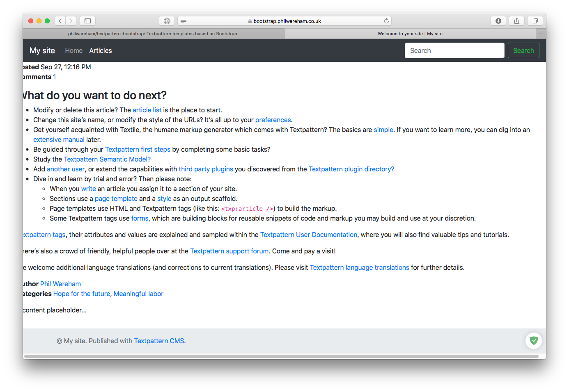The width and height of the screenshot is (569, 392).
Task: Open the 'article list' link
Action: click(x=147, y=110)
